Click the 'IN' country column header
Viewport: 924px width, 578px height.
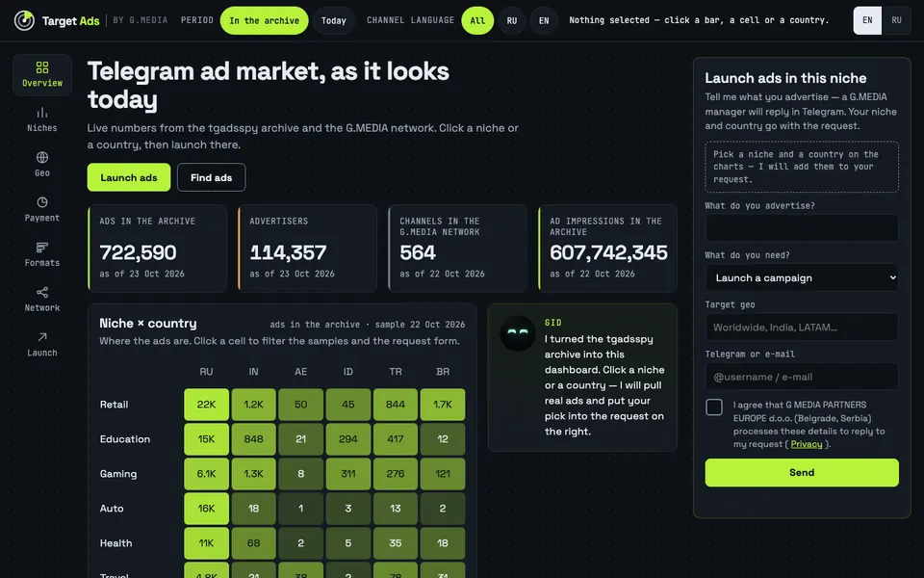[253, 372]
